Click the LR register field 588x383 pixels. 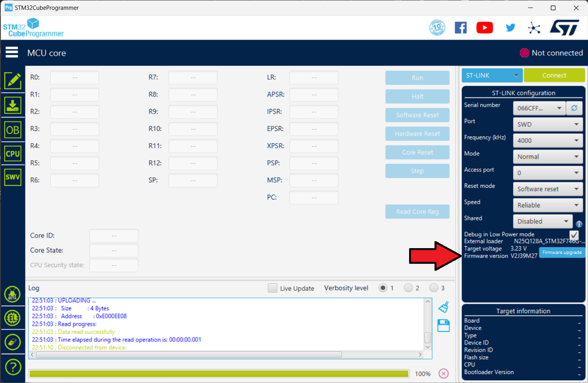(314, 77)
